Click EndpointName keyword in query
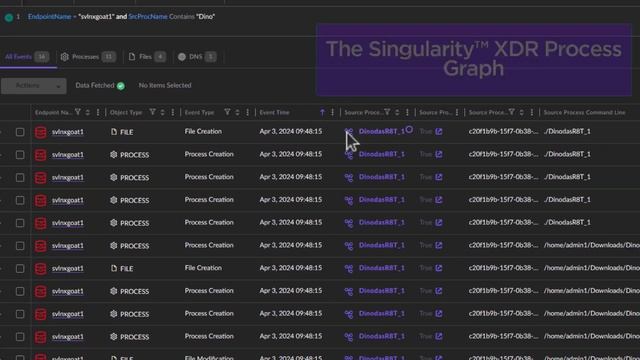The height and width of the screenshot is (360, 640). coord(49,17)
